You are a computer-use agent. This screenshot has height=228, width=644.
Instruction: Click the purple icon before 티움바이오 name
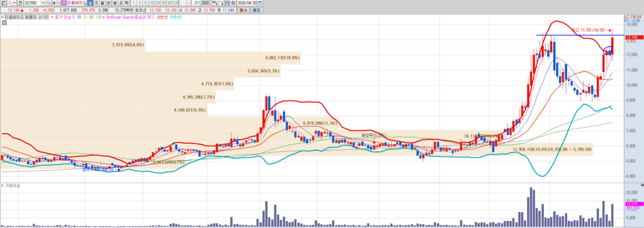coord(64,3)
